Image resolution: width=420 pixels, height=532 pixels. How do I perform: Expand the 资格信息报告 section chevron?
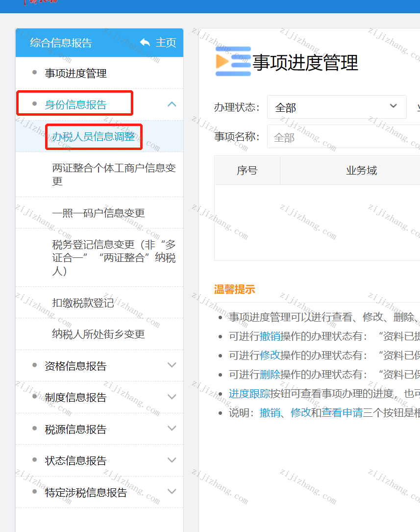[172, 365]
